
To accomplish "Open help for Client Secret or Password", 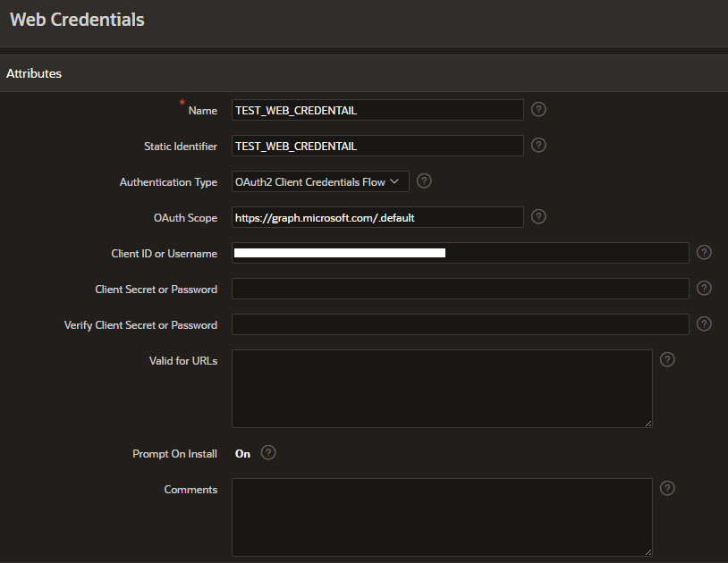I will 704,288.
